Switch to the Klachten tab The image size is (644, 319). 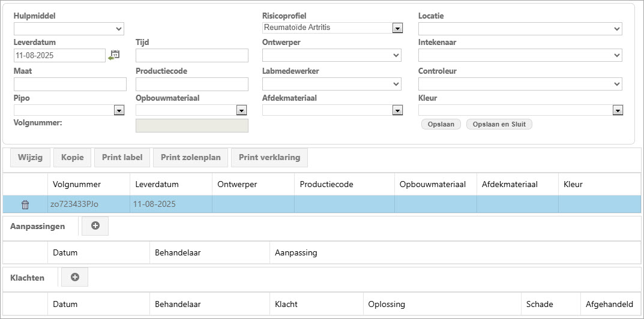pyautogui.click(x=28, y=278)
